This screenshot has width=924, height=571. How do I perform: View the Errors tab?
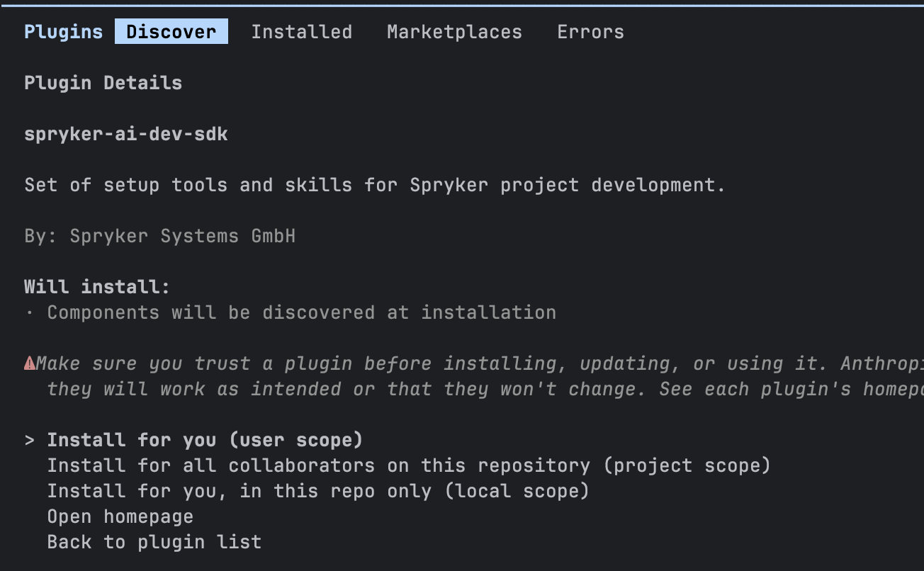pyautogui.click(x=590, y=32)
